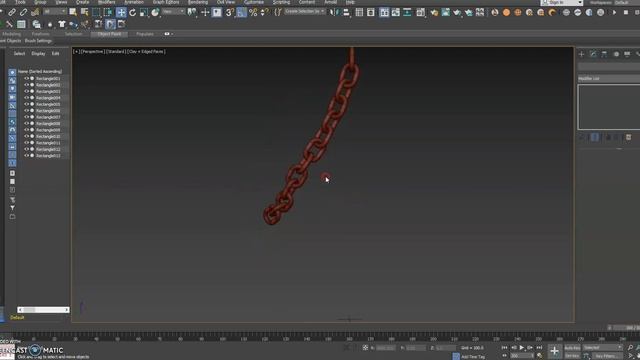Click the Scene Explorer horizontal scrollbar
Image resolution: width=640 pixels, height=360 pixels.
pos(43,310)
